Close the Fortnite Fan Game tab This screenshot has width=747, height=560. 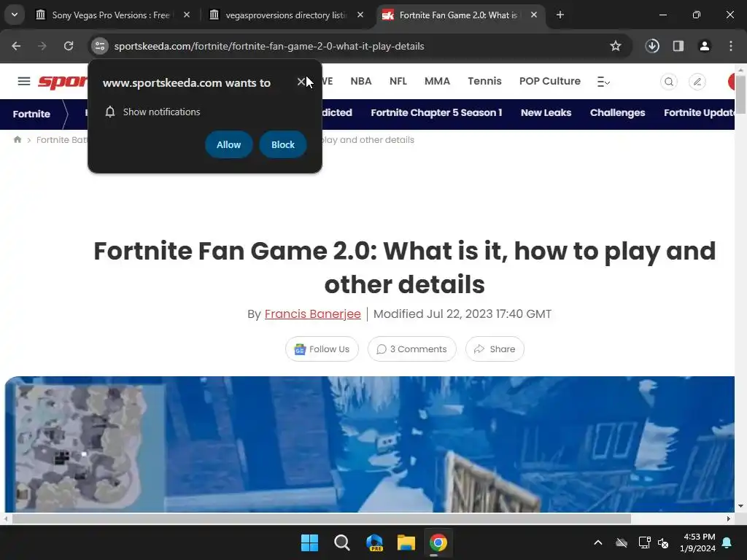tap(534, 15)
